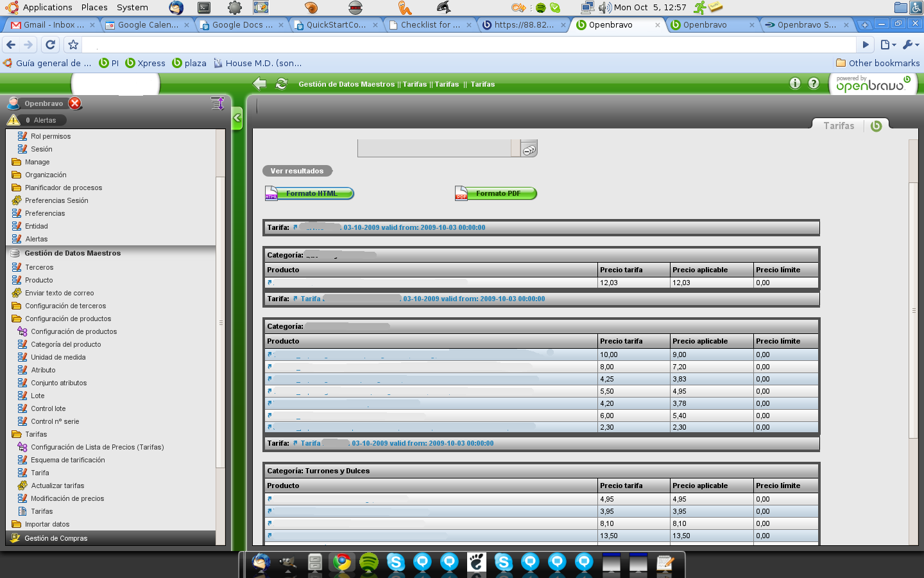924x578 pixels.
Task: Hide the left menu with green arrow
Action: (237, 118)
